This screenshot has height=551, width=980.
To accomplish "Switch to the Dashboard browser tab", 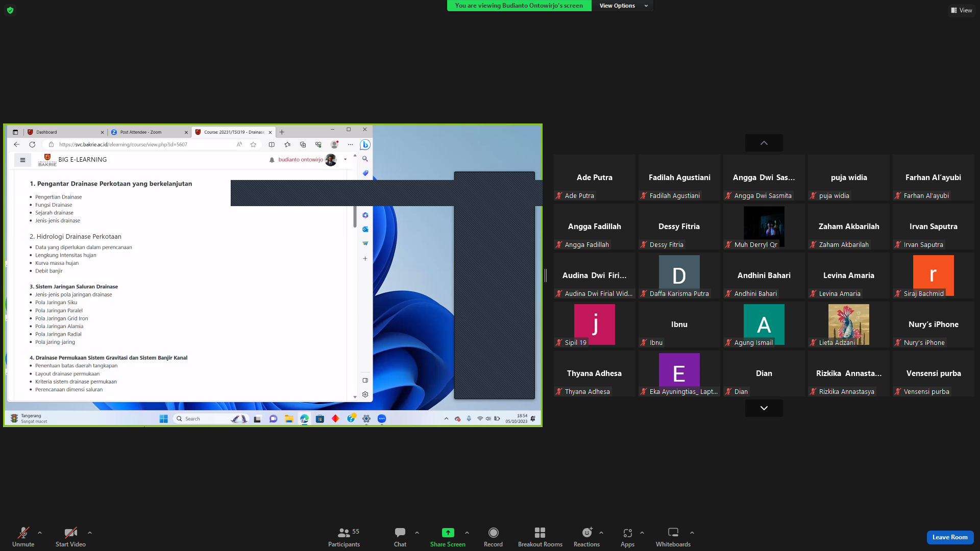I will pyautogui.click(x=65, y=132).
